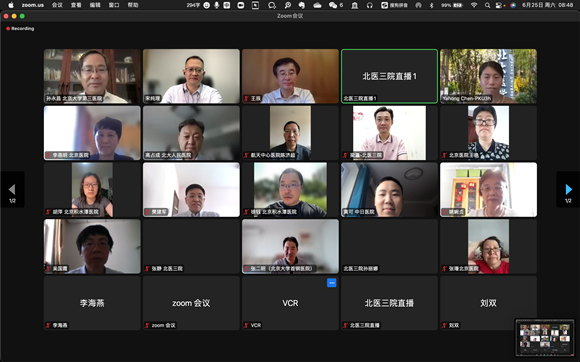This screenshot has width=580, height=362.
Task: Click the mini gallery preview thumbnail
Action: 544,337
